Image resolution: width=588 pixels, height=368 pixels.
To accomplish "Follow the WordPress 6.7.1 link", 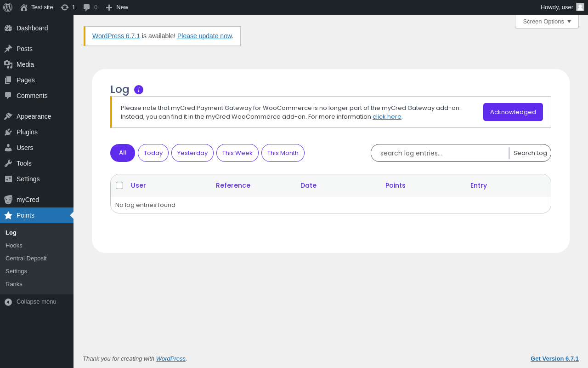I will pos(116,36).
